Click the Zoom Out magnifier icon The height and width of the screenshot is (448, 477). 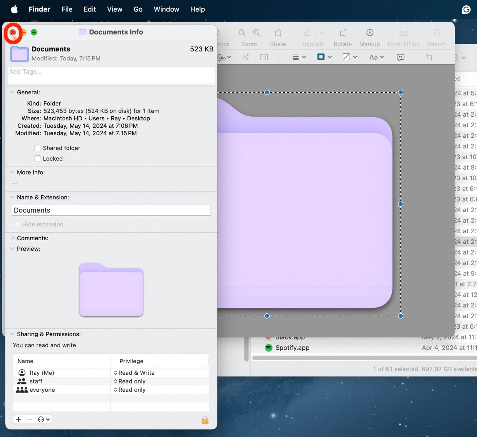click(242, 32)
